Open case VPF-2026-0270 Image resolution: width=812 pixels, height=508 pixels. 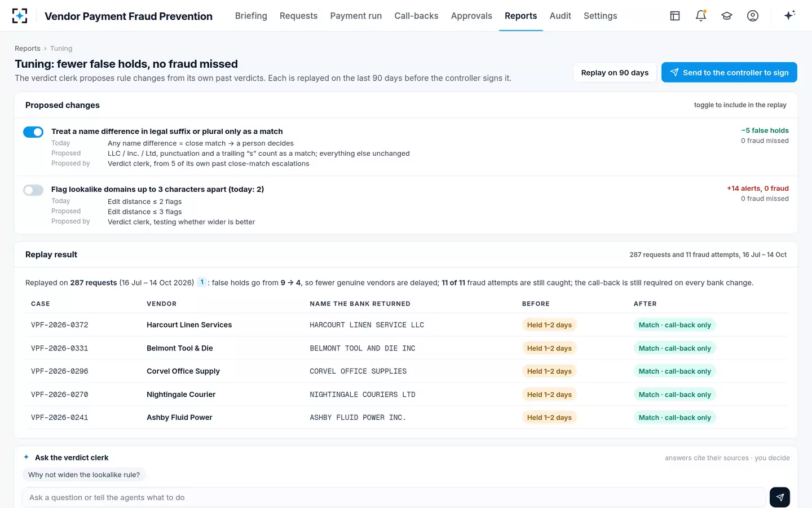pyautogui.click(x=59, y=395)
